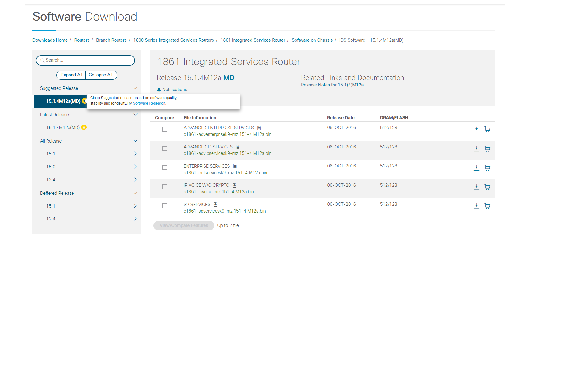This screenshot has height=368, width=588.
Task: Download the Advanced Enterprise Services image
Action: coord(476,129)
